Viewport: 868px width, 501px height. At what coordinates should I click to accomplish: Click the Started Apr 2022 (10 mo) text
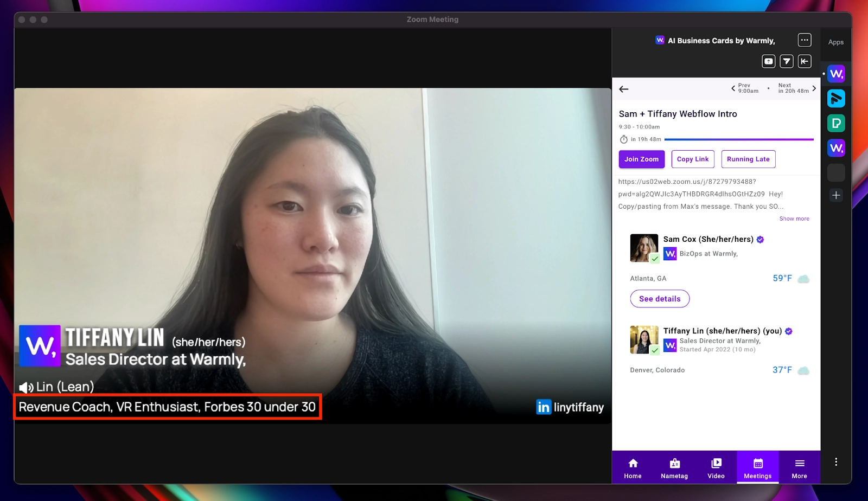(x=718, y=350)
